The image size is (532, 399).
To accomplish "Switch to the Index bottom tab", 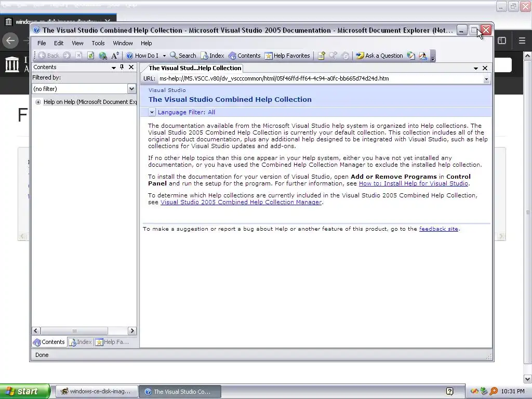I will click(81, 342).
